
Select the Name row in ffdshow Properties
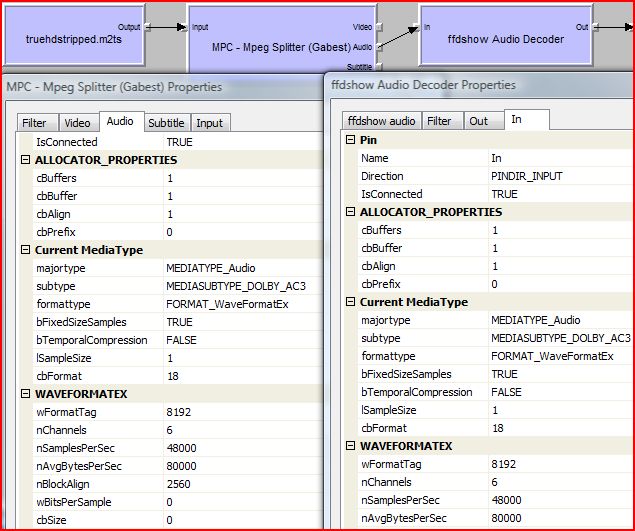[x=496, y=158]
